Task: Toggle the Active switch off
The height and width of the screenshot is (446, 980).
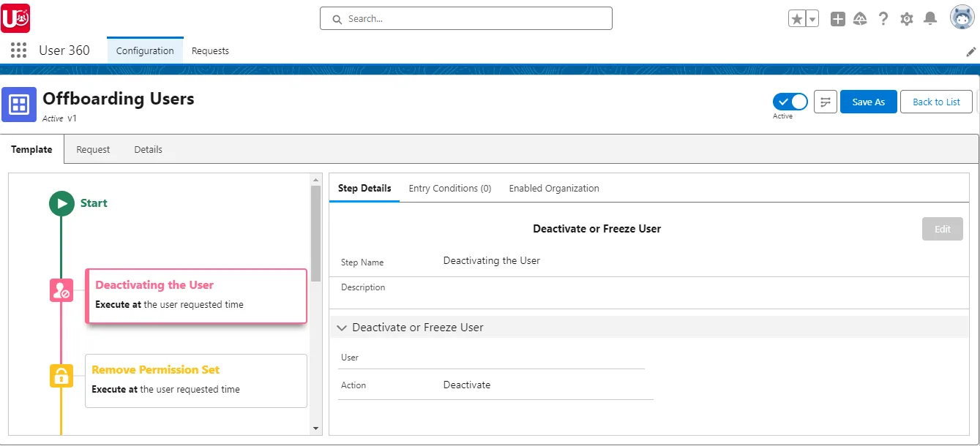Action: click(790, 102)
